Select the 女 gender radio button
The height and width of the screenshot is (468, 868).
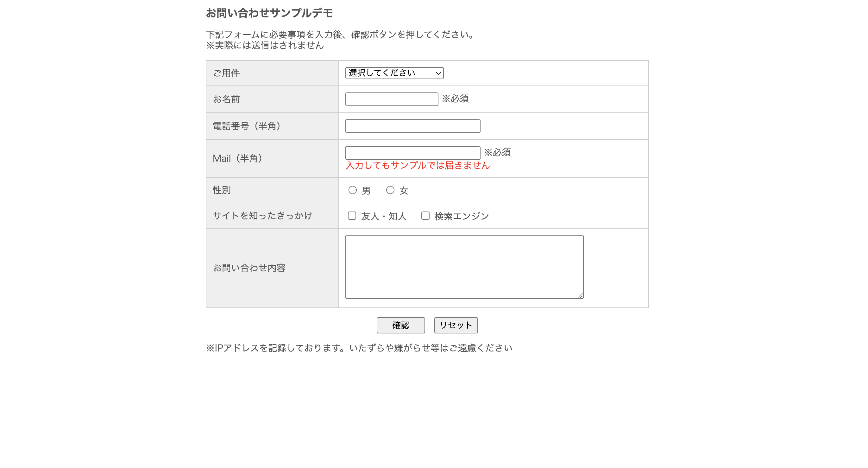pyautogui.click(x=390, y=190)
